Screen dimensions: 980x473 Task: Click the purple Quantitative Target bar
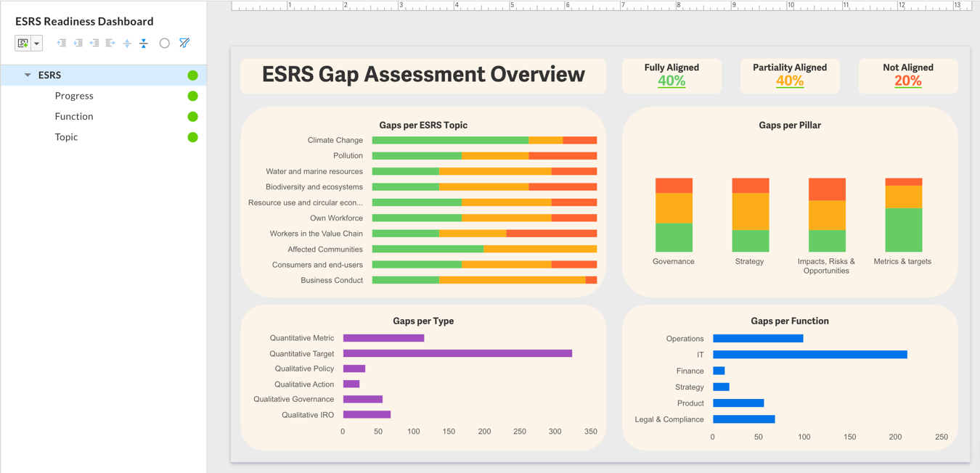[x=457, y=354]
